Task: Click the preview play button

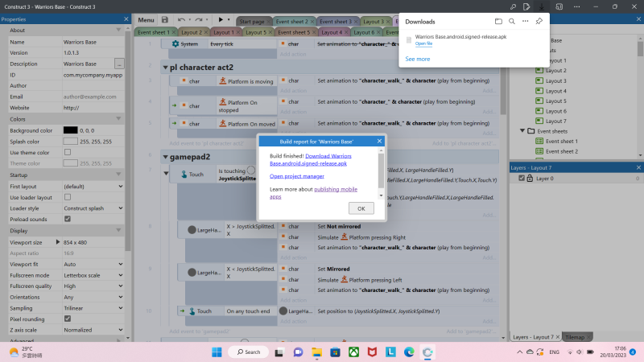Action: pos(221,19)
